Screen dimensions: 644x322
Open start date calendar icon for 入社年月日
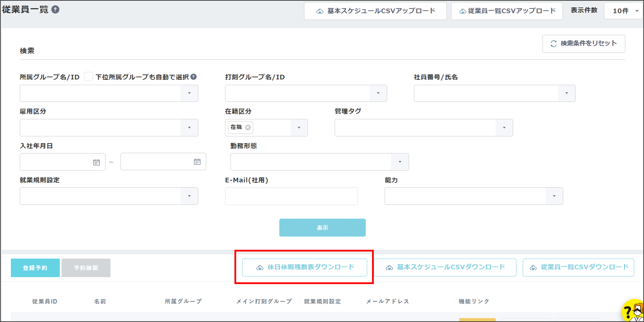pyautogui.click(x=96, y=162)
